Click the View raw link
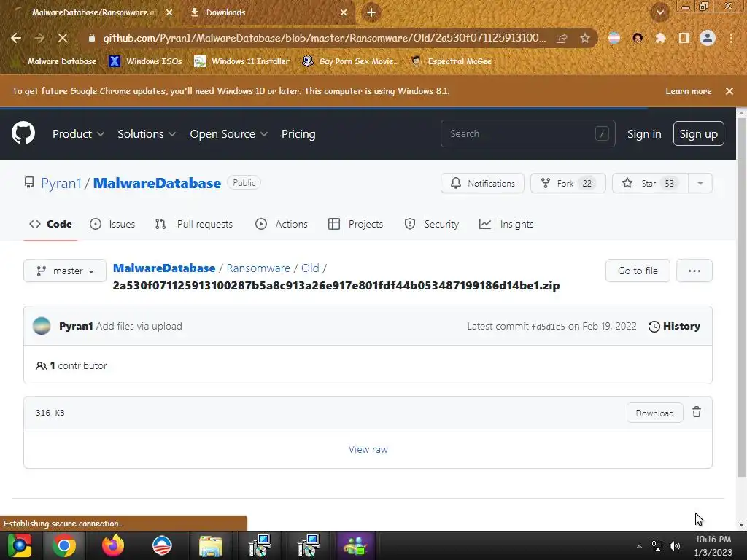This screenshot has height=560, width=747. [x=368, y=449]
